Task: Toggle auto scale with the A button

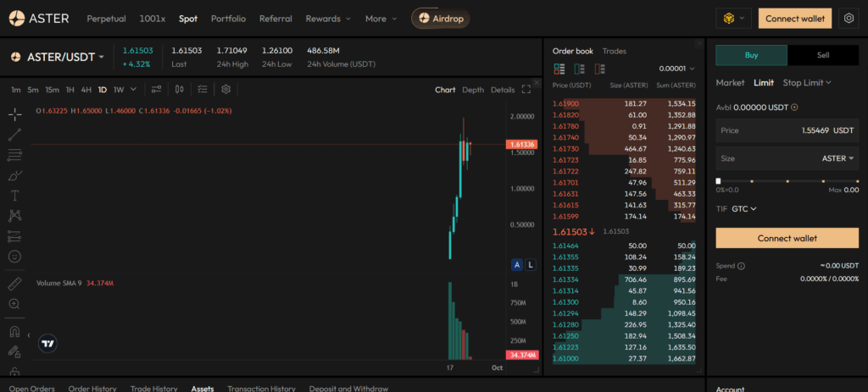Action: coord(516,265)
